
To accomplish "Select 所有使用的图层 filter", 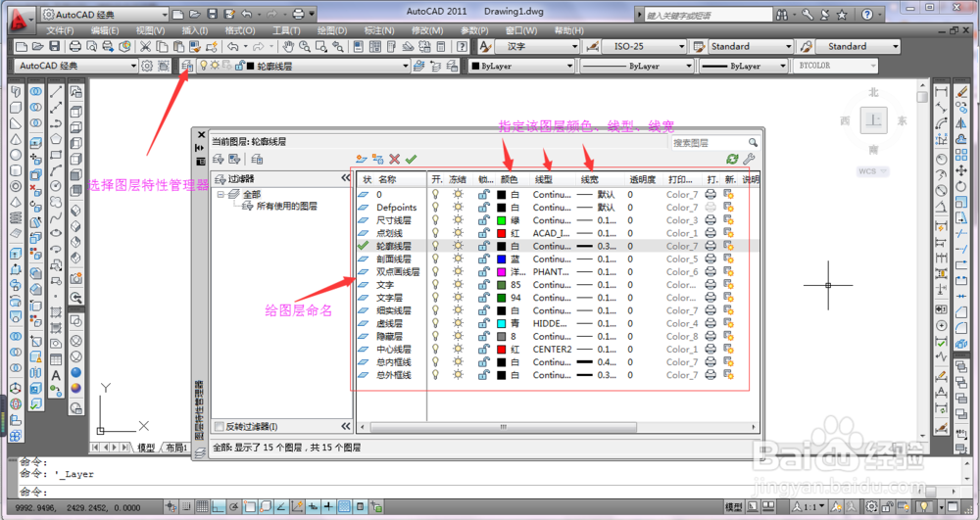I will coord(287,206).
